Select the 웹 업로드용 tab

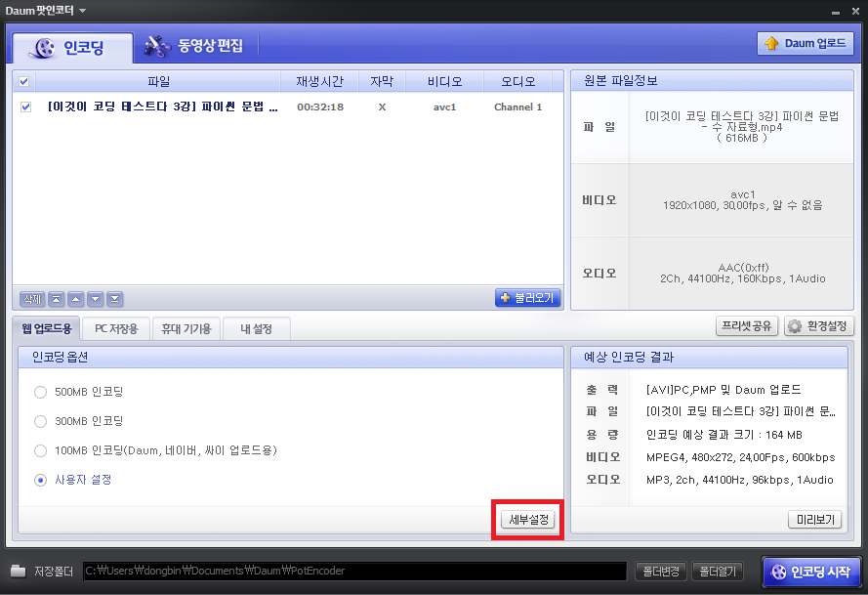point(47,328)
